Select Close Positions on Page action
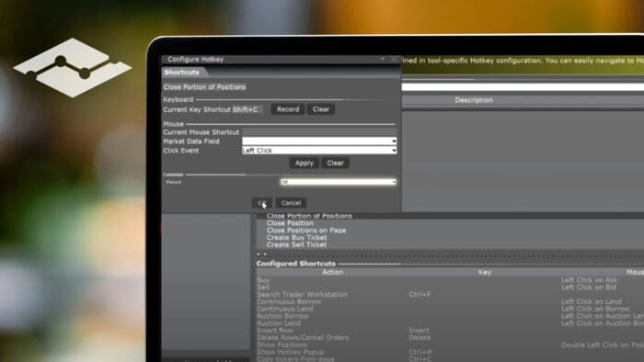 (x=306, y=231)
